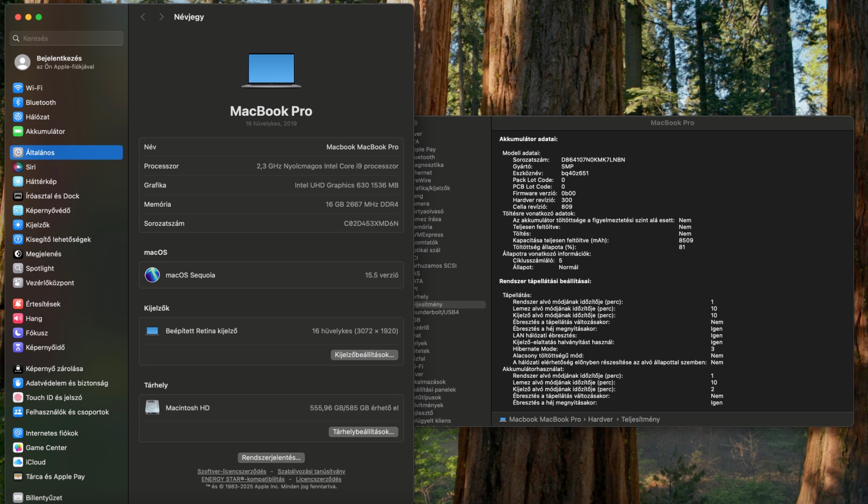Click the user avatar for Bejelentkezés

pos(22,62)
